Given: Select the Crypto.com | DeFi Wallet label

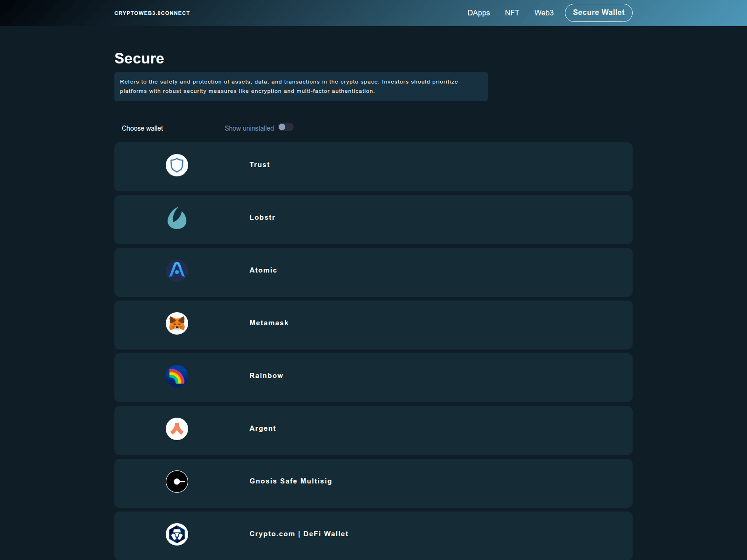Looking at the screenshot, I should [x=299, y=534].
